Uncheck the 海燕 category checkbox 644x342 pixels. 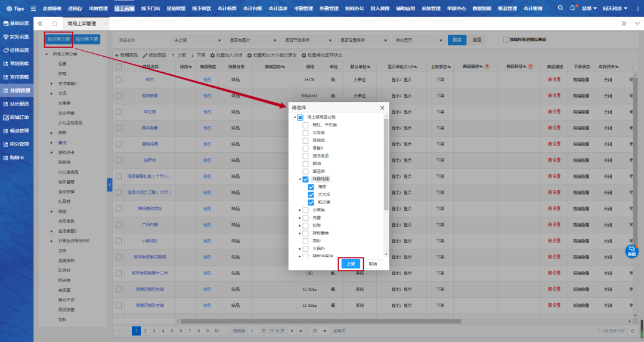click(311, 187)
